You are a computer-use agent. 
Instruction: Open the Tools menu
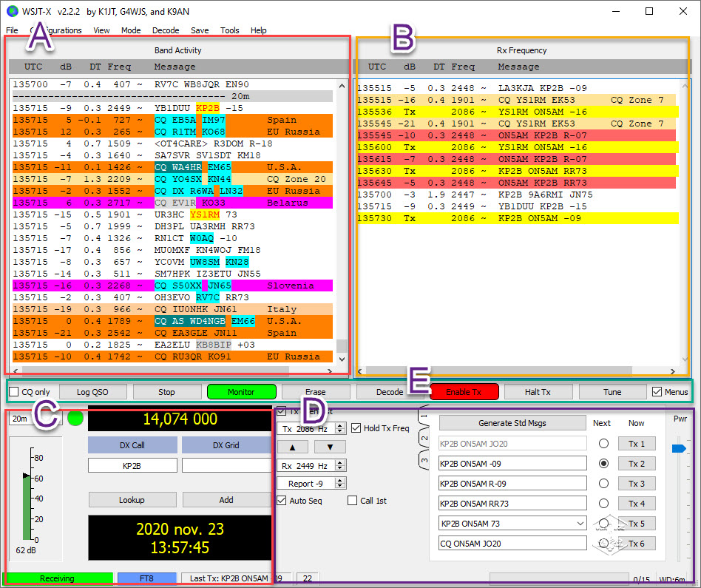(230, 30)
